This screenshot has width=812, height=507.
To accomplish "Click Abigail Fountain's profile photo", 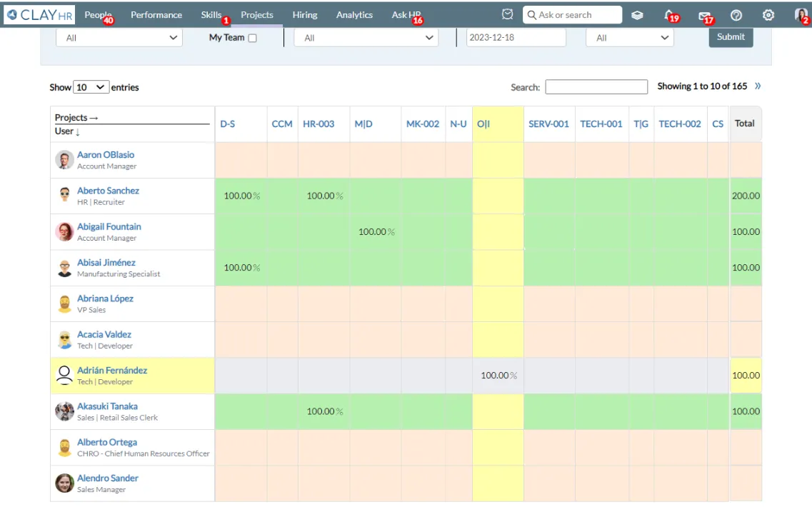I will click(x=65, y=232).
